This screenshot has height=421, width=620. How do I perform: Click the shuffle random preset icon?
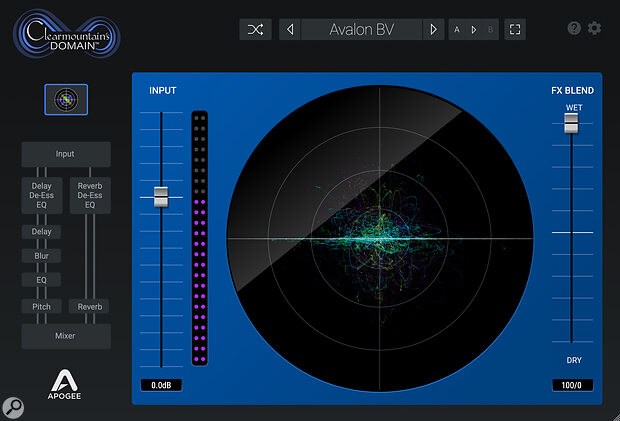(x=255, y=29)
